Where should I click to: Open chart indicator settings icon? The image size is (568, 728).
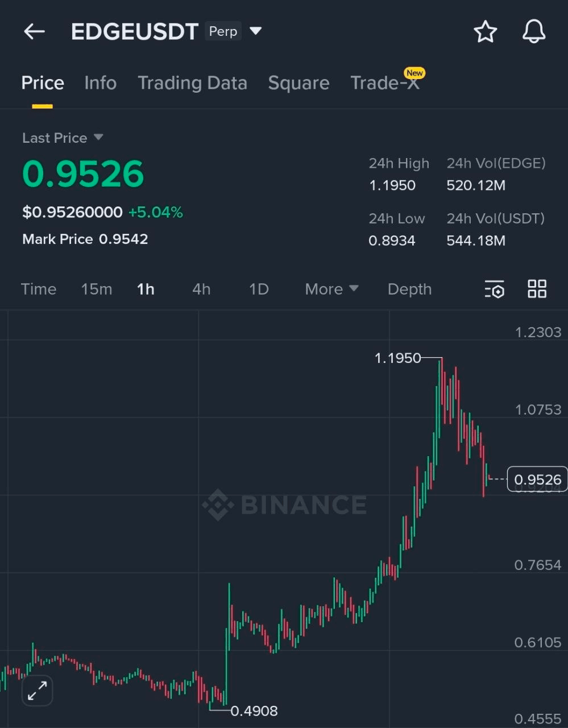pos(494,289)
